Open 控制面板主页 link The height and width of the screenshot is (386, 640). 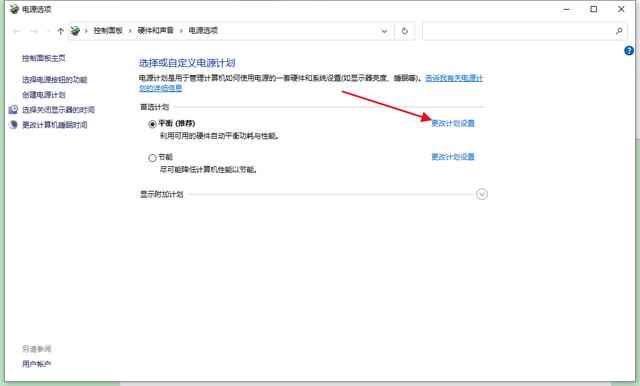[x=44, y=58]
